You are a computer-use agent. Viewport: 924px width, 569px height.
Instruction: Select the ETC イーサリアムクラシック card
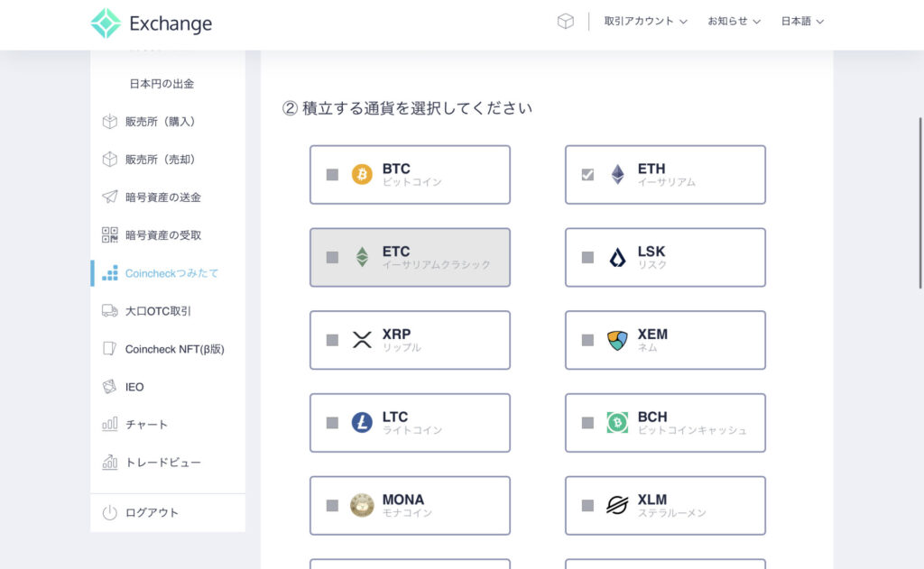click(411, 257)
